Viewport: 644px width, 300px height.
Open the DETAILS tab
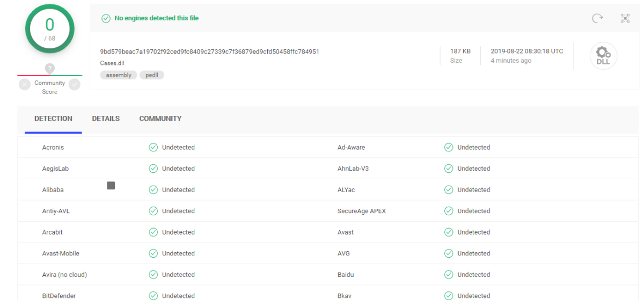pos(106,119)
